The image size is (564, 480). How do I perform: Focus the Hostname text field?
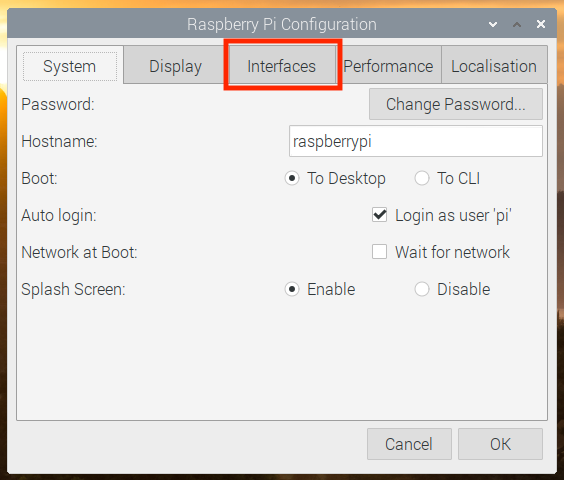pyautogui.click(x=416, y=141)
